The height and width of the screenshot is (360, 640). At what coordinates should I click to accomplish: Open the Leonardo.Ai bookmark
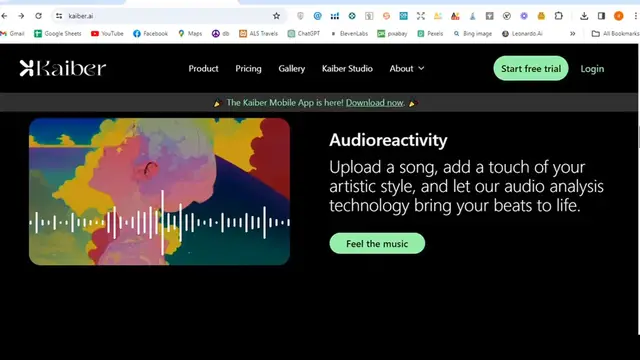[522, 33]
